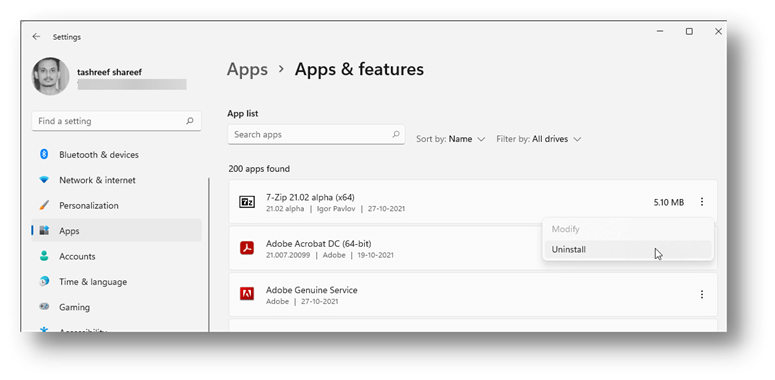Select Apps in the sidebar
The height and width of the screenshot is (380, 775).
pos(116,231)
